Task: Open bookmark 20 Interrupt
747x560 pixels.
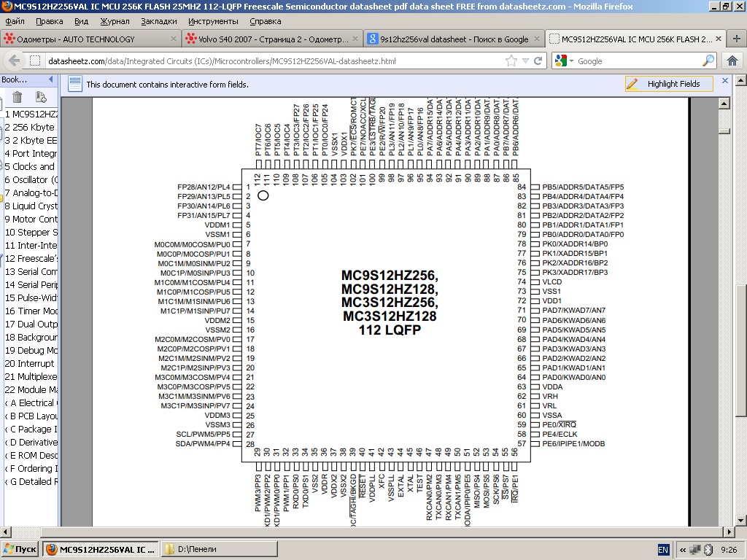Action: tap(30, 363)
